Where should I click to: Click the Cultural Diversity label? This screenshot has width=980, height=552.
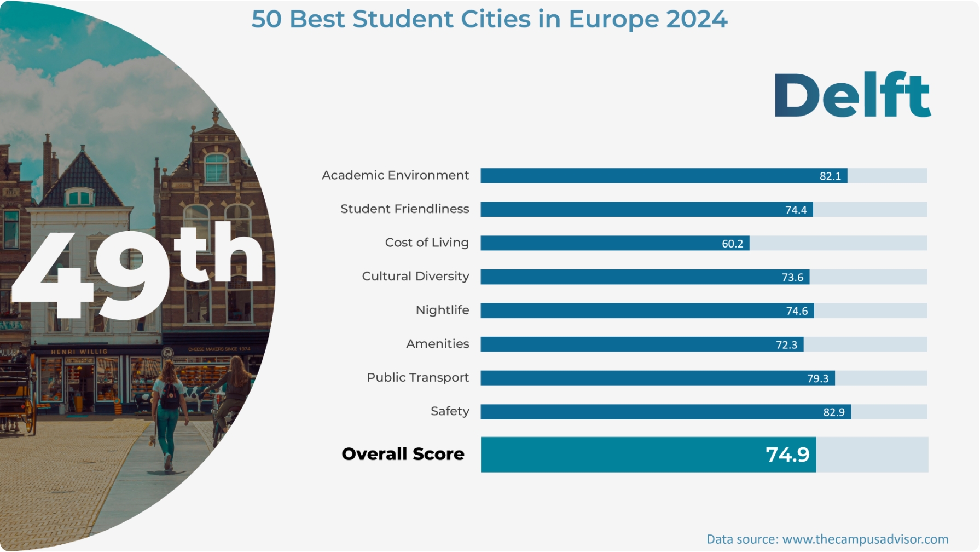click(415, 277)
